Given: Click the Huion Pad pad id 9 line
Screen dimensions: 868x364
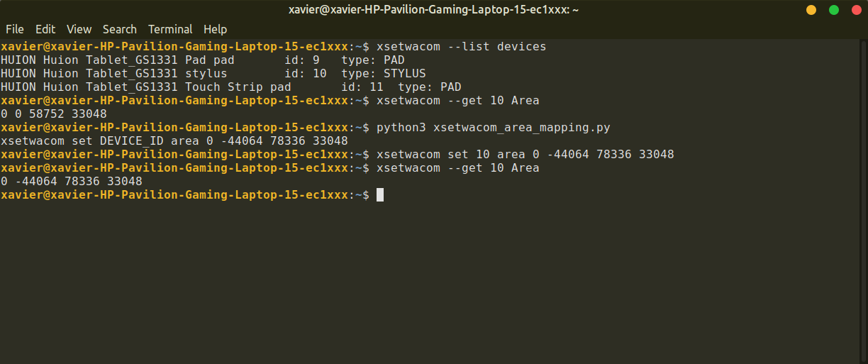Looking at the screenshot, I should [202, 60].
